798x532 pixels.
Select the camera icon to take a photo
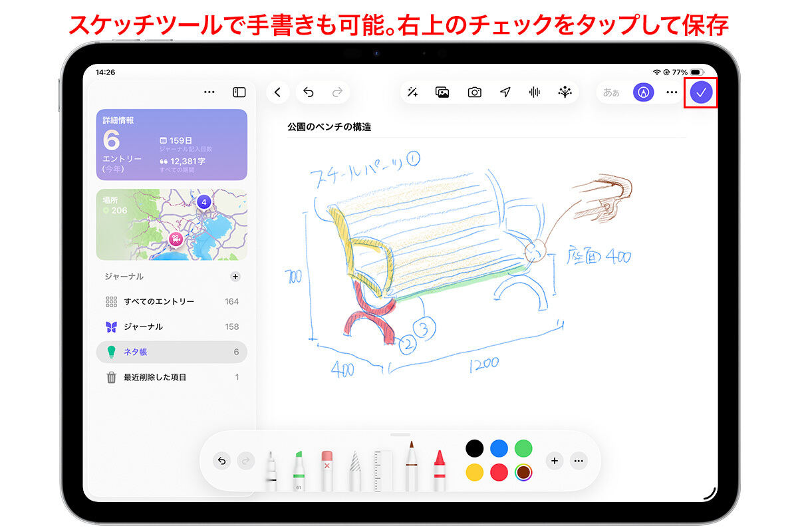coord(475,92)
